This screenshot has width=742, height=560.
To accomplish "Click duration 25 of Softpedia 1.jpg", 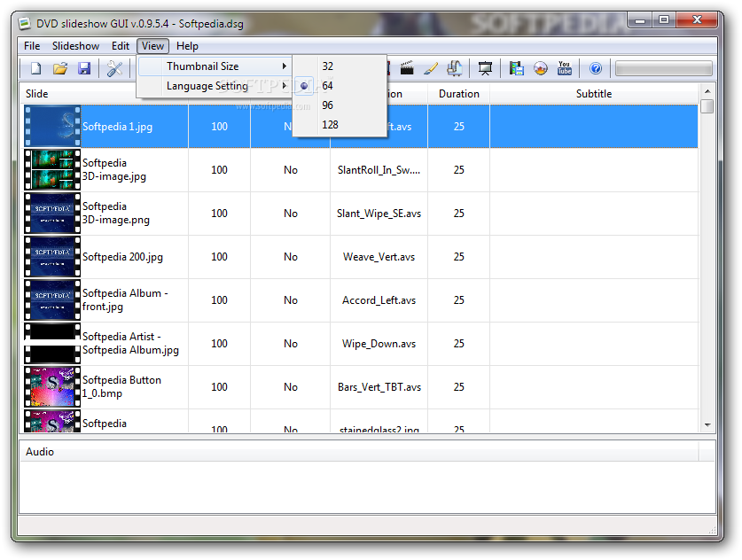I will 458,127.
